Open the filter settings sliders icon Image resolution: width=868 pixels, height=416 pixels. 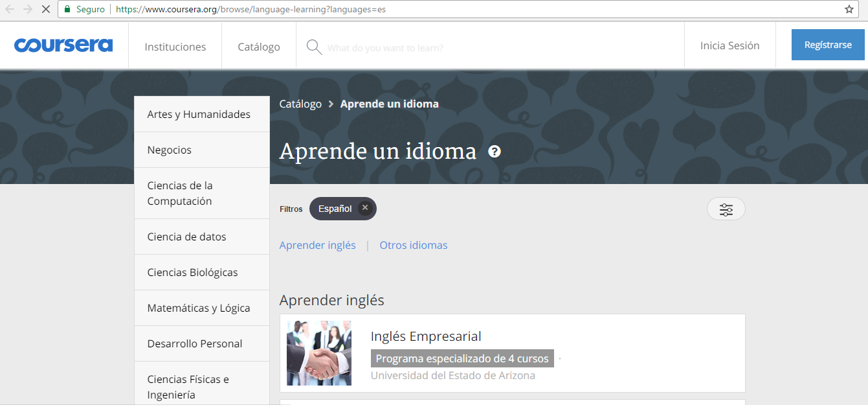(726, 209)
